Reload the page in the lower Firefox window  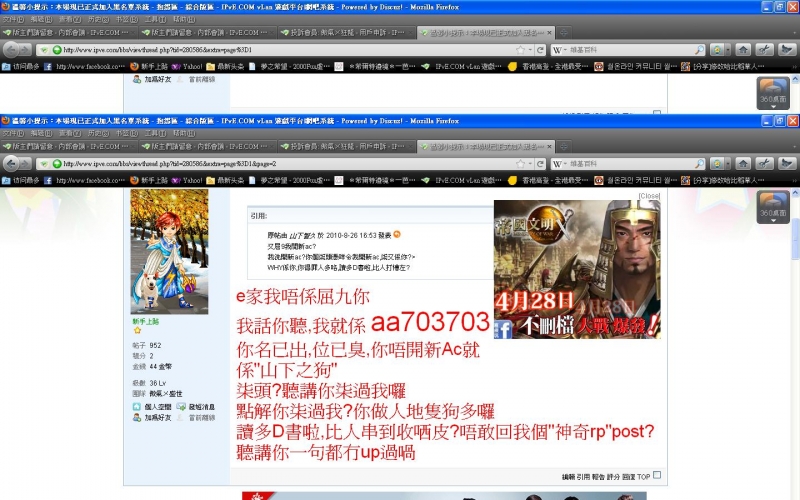pyautogui.click(x=541, y=164)
